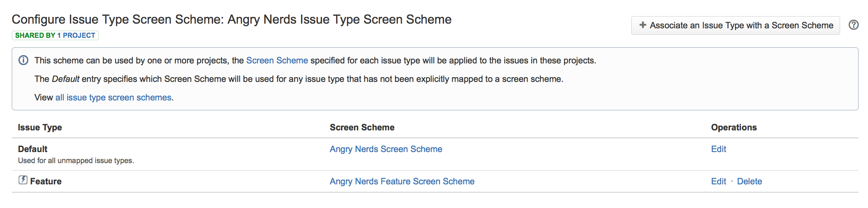
Task: Click the Configure Issue Type Screen Scheme title
Action: click(232, 19)
